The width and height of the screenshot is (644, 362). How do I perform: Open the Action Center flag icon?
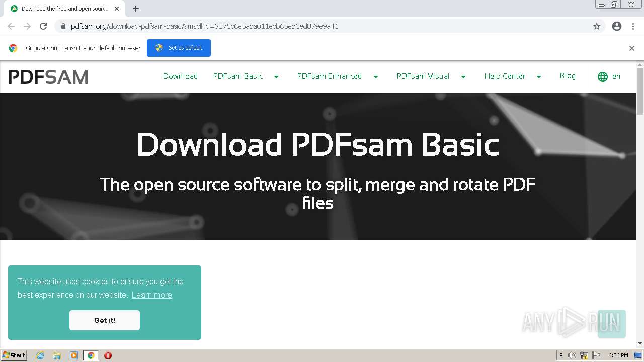596,355
